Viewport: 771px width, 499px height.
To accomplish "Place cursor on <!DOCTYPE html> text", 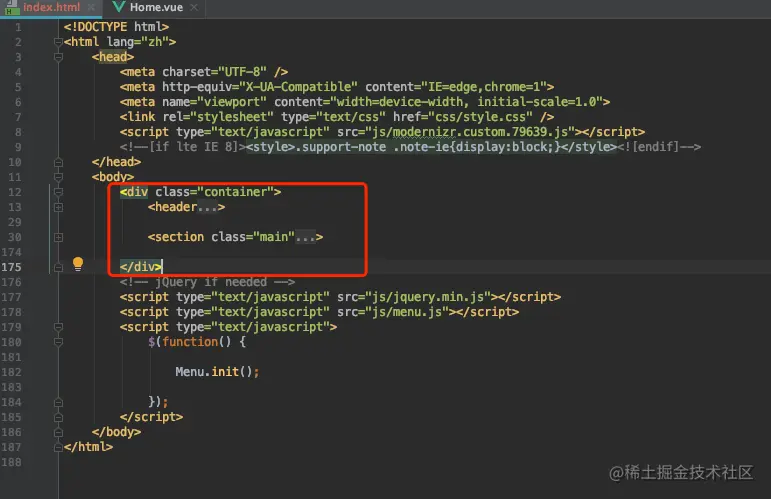I will [116, 27].
